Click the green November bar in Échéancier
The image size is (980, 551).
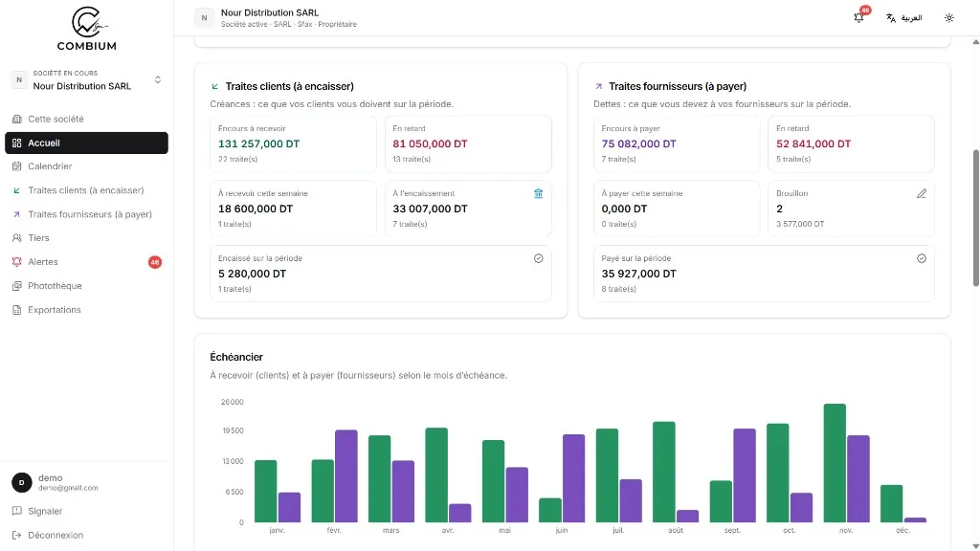point(835,463)
